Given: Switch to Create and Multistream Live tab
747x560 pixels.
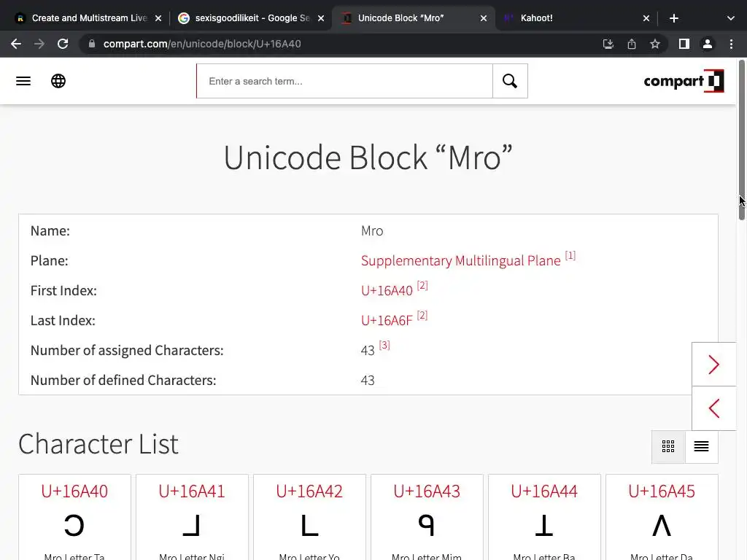Looking at the screenshot, I should pyautogui.click(x=88, y=18).
